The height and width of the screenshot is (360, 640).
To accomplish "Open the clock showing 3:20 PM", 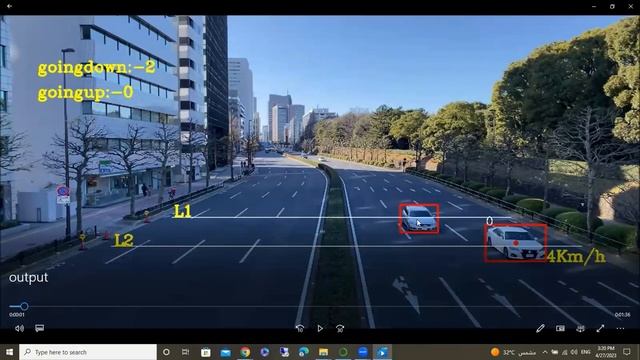I will tap(606, 352).
